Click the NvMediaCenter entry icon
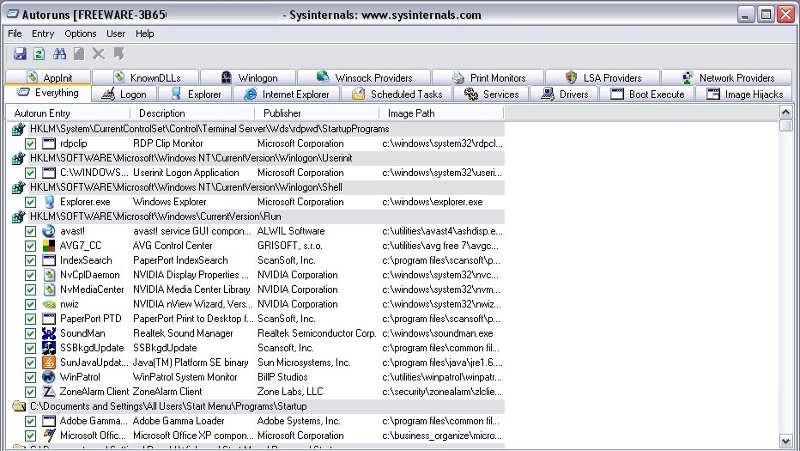 coord(48,290)
